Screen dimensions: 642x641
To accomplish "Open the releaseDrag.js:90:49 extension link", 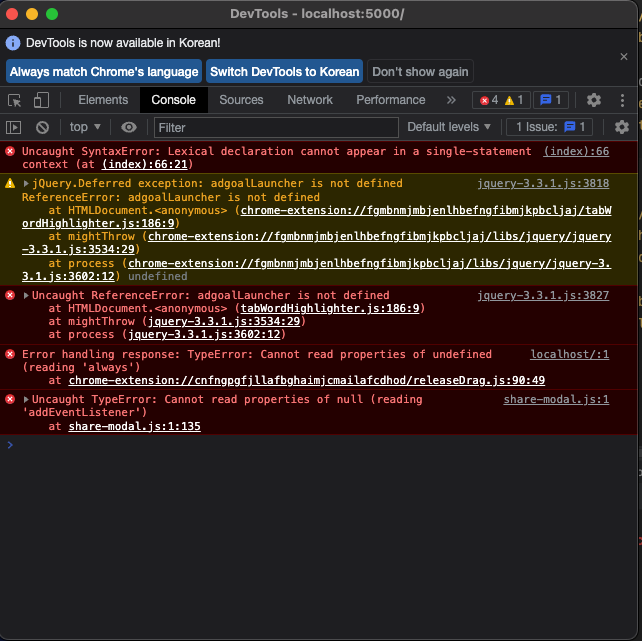I will (x=307, y=380).
